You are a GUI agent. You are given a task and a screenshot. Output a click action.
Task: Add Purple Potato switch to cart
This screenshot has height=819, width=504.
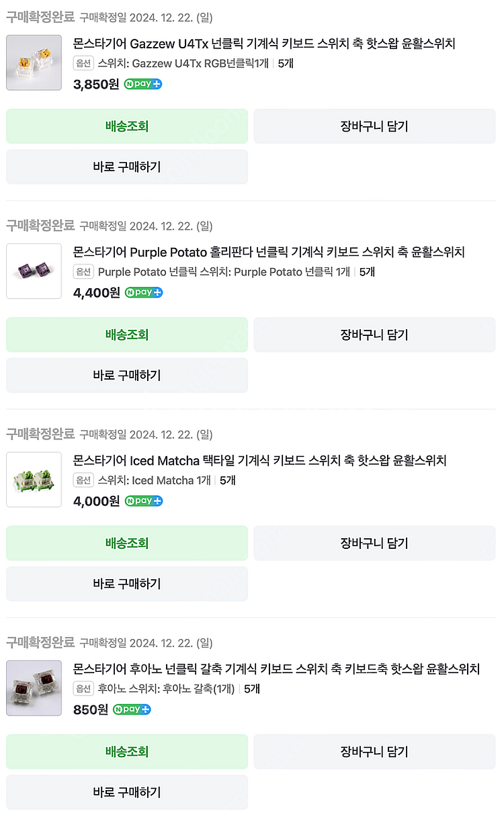click(x=374, y=335)
